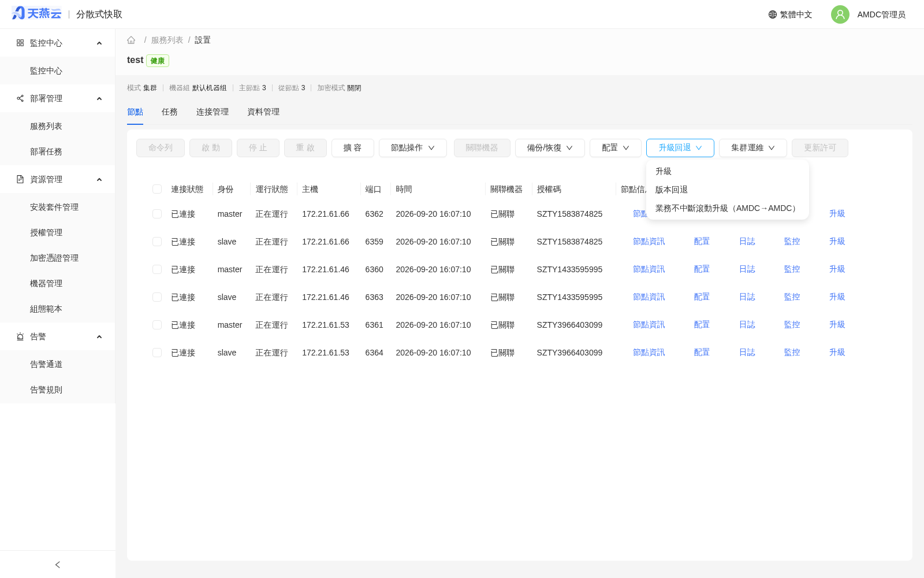Click the 告警 alarm bell icon

tap(20, 336)
